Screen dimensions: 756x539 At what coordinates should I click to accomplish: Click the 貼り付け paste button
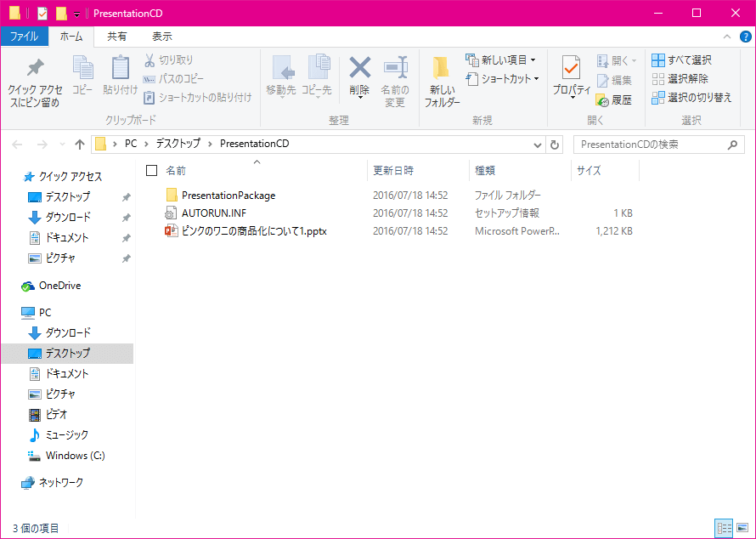click(x=120, y=76)
